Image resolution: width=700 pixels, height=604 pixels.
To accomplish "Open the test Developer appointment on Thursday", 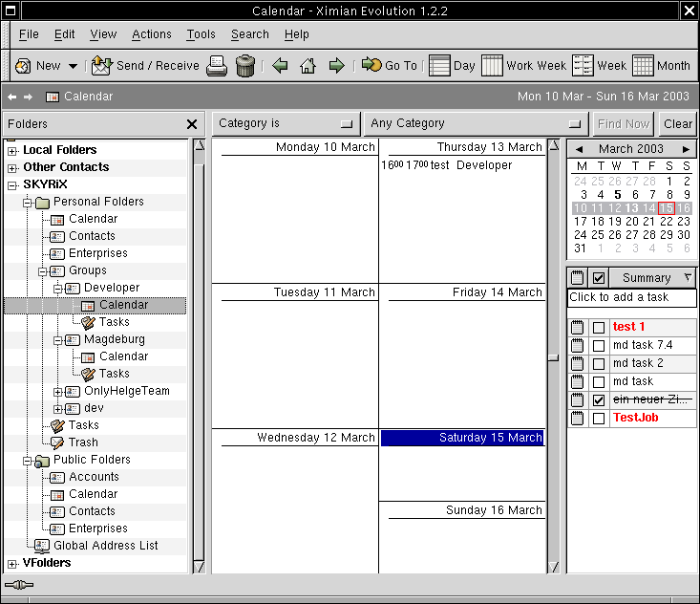I will pos(446,165).
